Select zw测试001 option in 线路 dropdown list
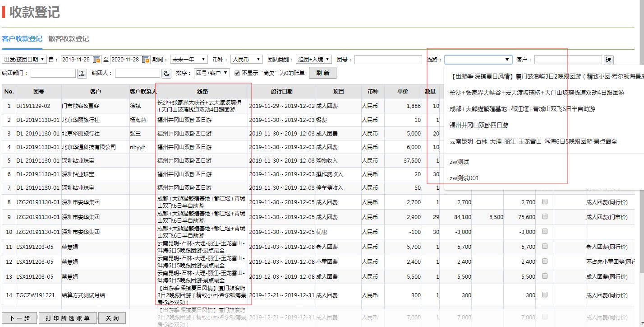Image resolution: width=644 pixels, height=327 pixels. coord(464,178)
